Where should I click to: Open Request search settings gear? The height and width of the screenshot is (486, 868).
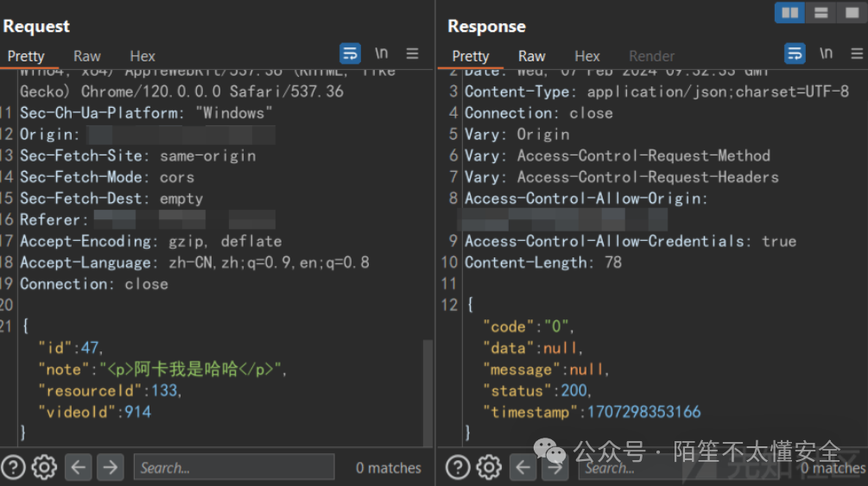(44, 467)
